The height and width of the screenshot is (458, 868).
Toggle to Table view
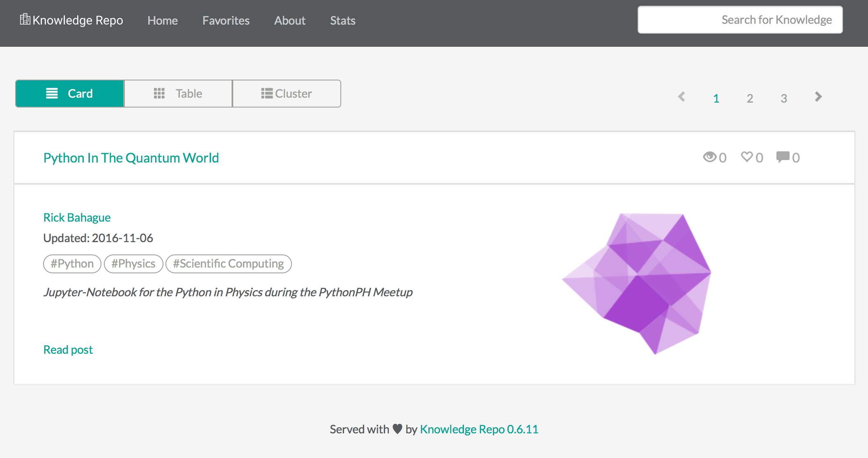click(x=178, y=93)
